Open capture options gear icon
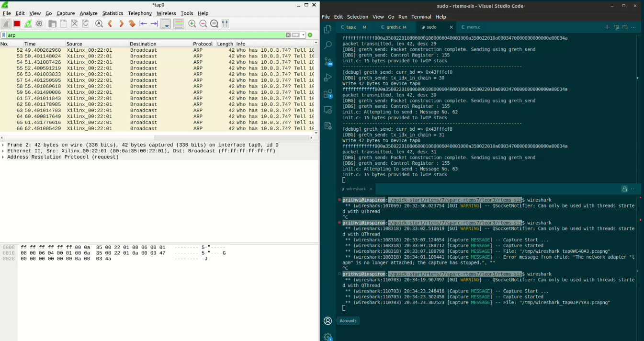 [x=39, y=23]
